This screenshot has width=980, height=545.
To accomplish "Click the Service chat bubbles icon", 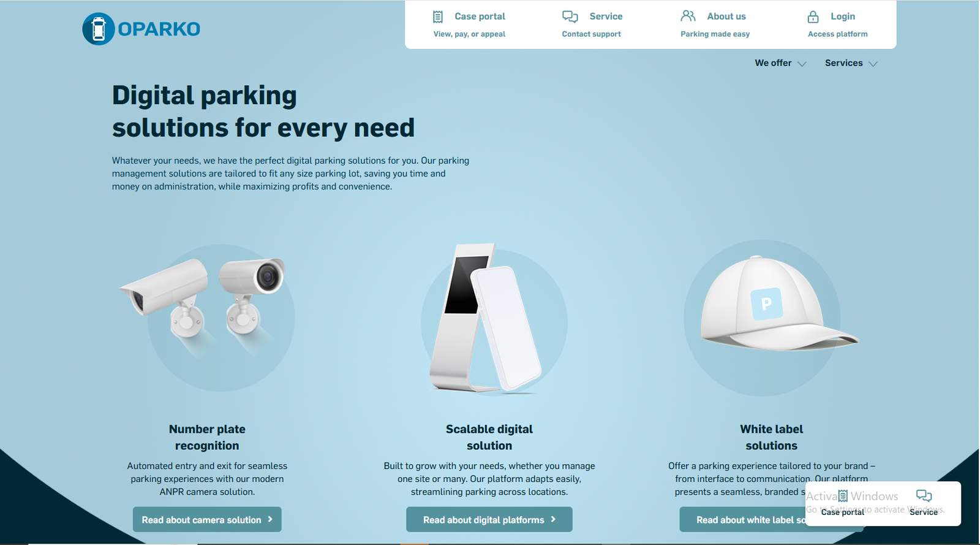I will coord(570,17).
